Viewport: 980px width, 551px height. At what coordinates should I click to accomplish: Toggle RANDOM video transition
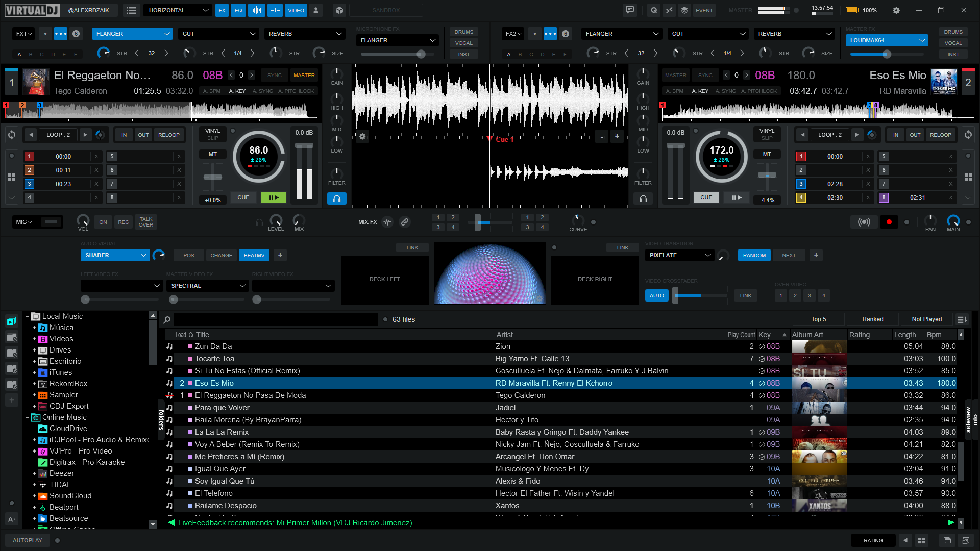coord(754,255)
